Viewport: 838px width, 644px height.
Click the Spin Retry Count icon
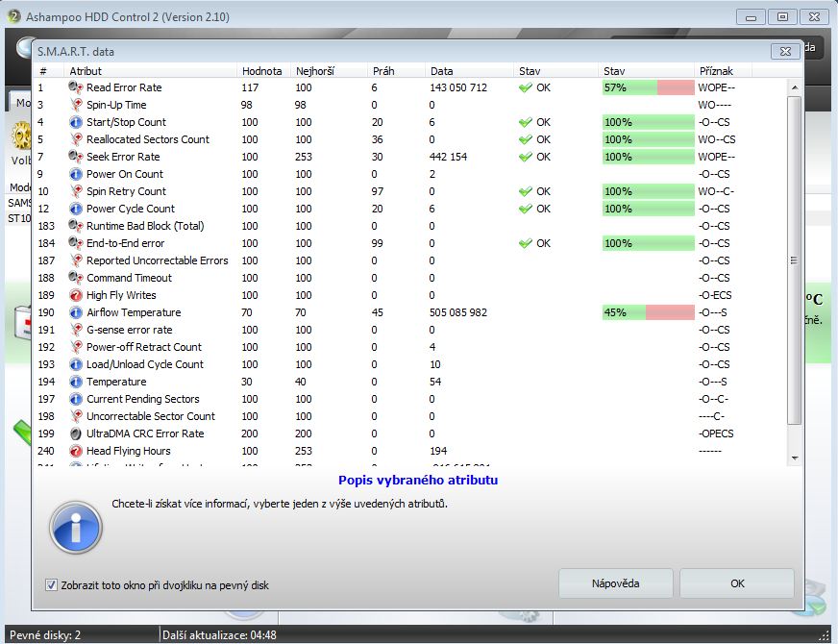(x=76, y=191)
